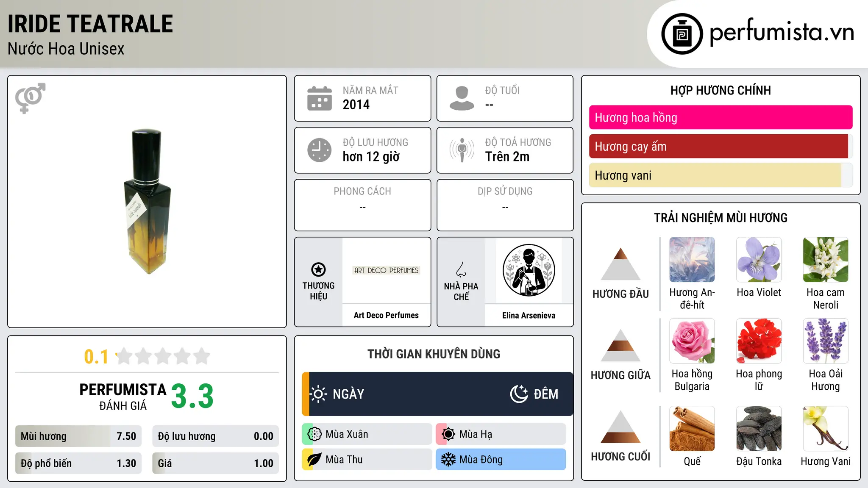Click the DỊP SỬ DỤNG heading

[x=505, y=191]
